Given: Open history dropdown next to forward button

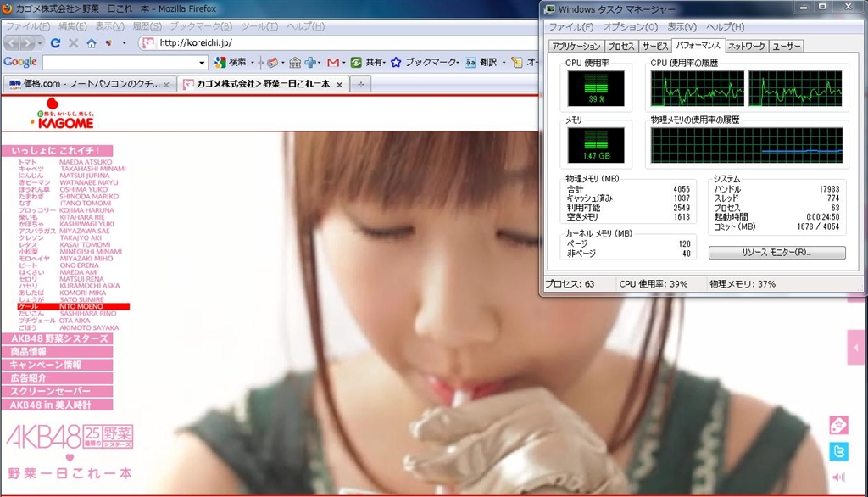Looking at the screenshot, I should pos(40,43).
